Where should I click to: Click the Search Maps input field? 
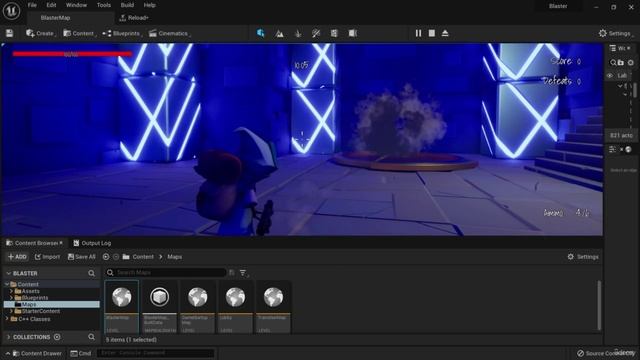tap(165, 272)
